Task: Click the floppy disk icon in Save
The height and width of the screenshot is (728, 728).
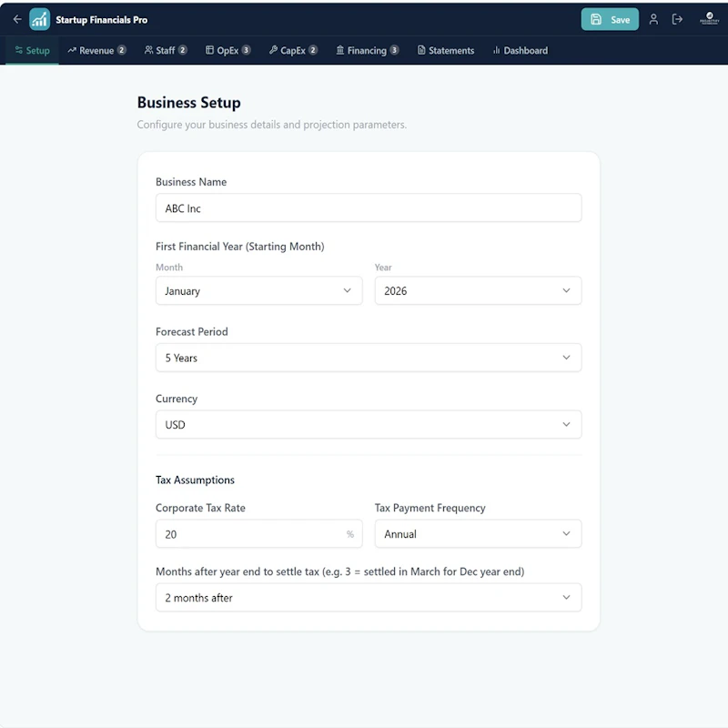Action: [x=596, y=19]
